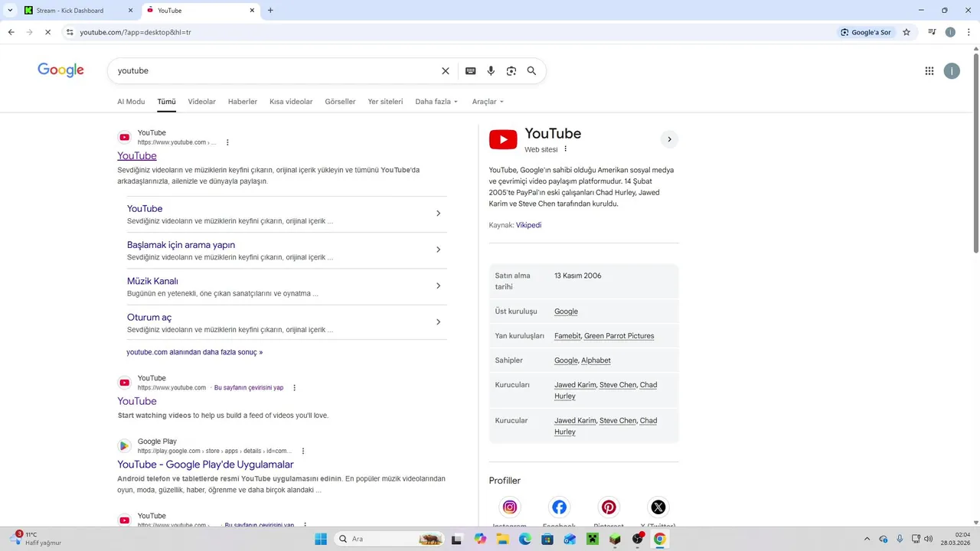Viewport: 980px width, 551px height.
Task: Open the media controls icon in the toolbar
Action: (932, 32)
